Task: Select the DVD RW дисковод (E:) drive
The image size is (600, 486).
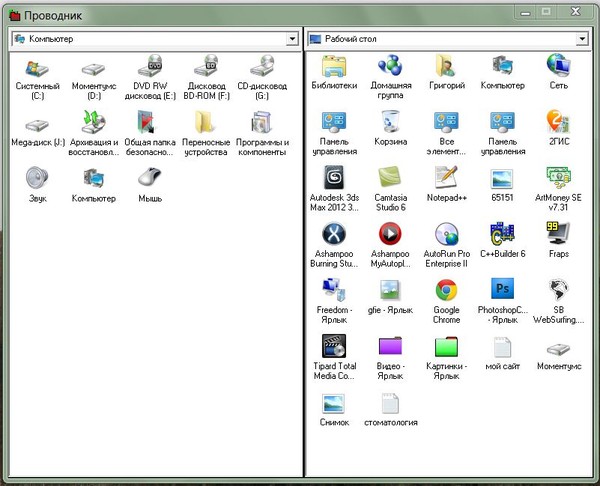Action: [153, 67]
